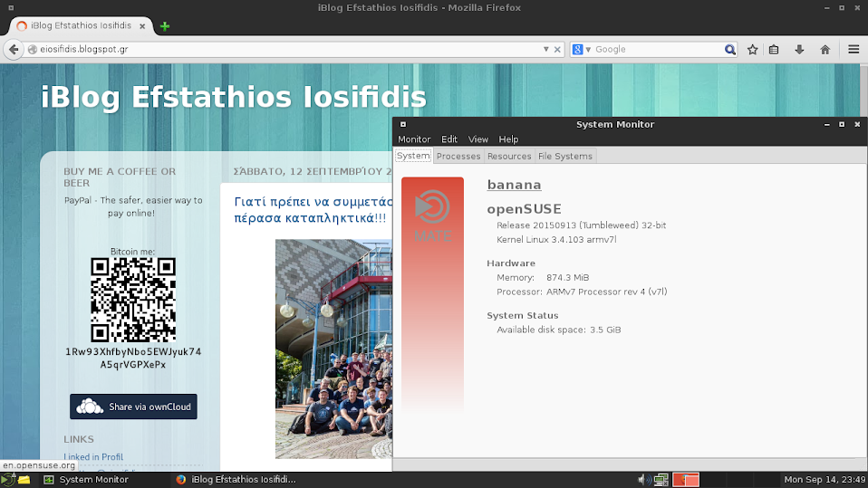
Task: Switch to the Processes tab
Action: point(458,156)
